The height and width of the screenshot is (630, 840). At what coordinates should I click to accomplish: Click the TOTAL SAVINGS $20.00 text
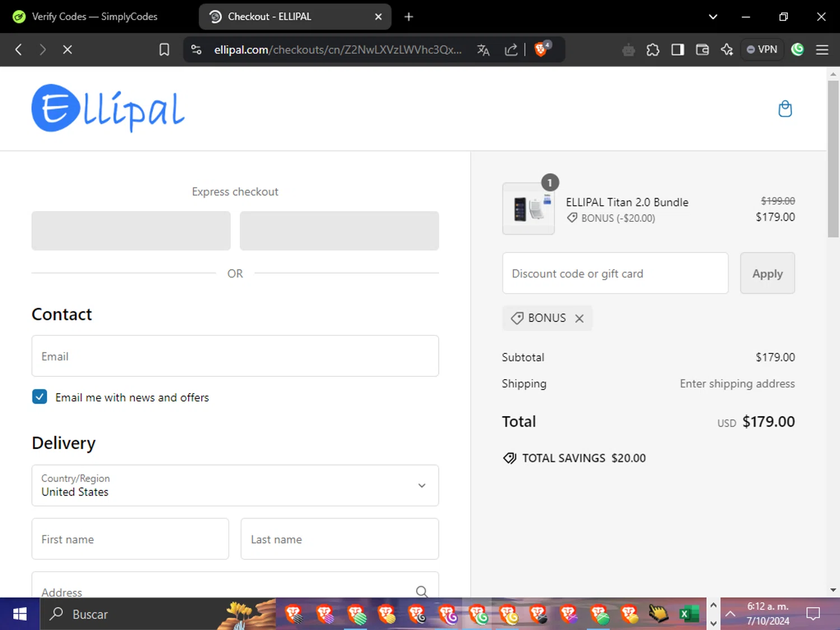[x=584, y=458]
